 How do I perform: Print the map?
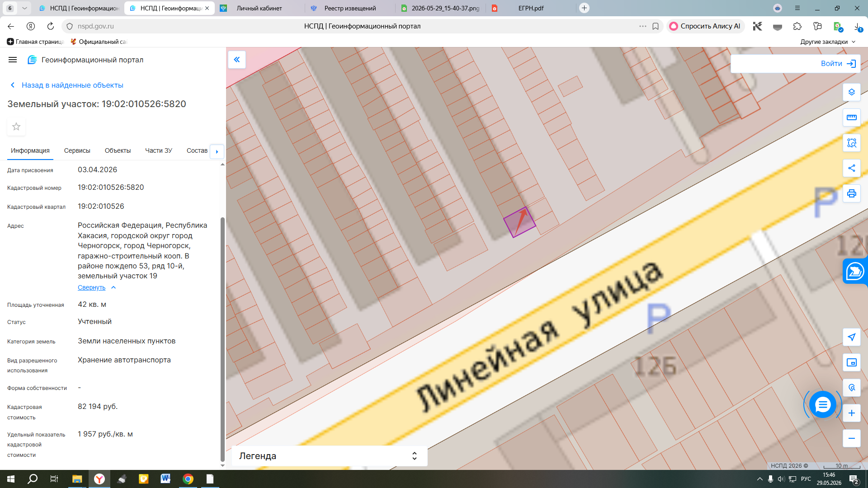pos(852,193)
